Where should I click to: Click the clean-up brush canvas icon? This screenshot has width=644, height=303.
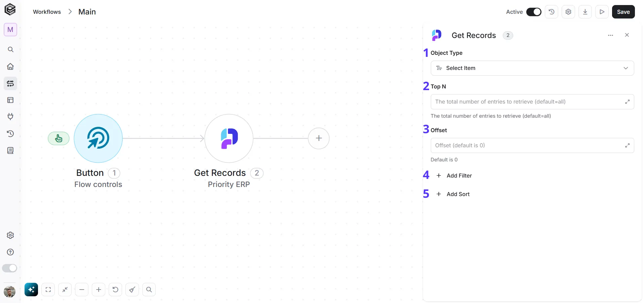point(132,290)
